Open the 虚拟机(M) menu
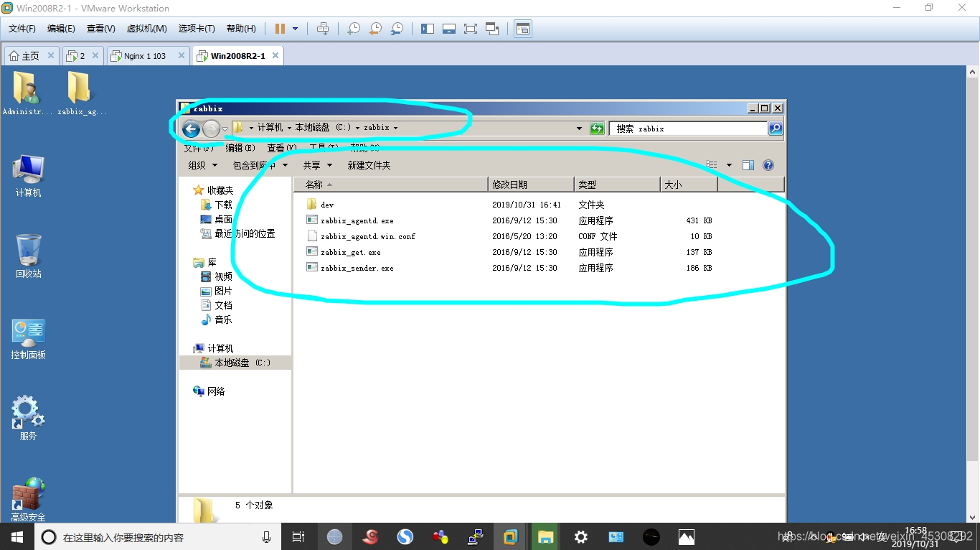The width and height of the screenshot is (980, 550). pos(146,29)
